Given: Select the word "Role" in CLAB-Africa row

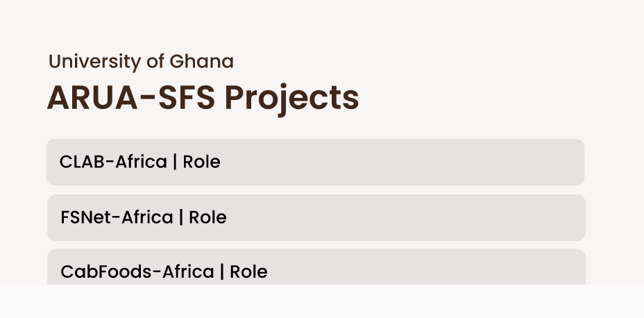Looking at the screenshot, I should click(x=202, y=162).
